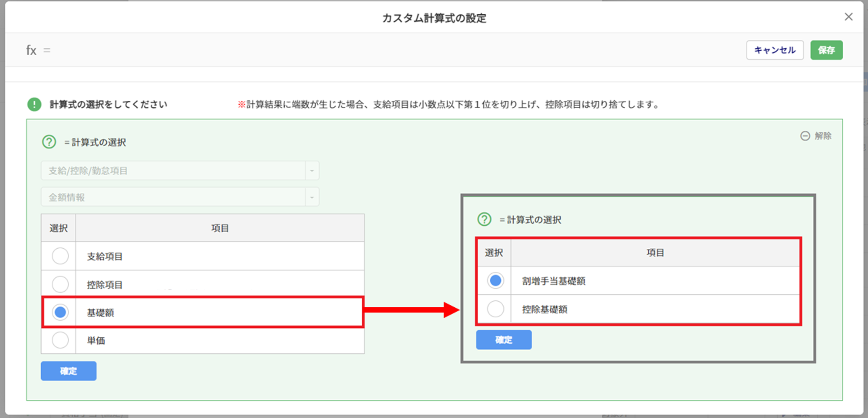Click the formula input area after fx =
Viewport: 868px width, 418px height.
pos(395,50)
